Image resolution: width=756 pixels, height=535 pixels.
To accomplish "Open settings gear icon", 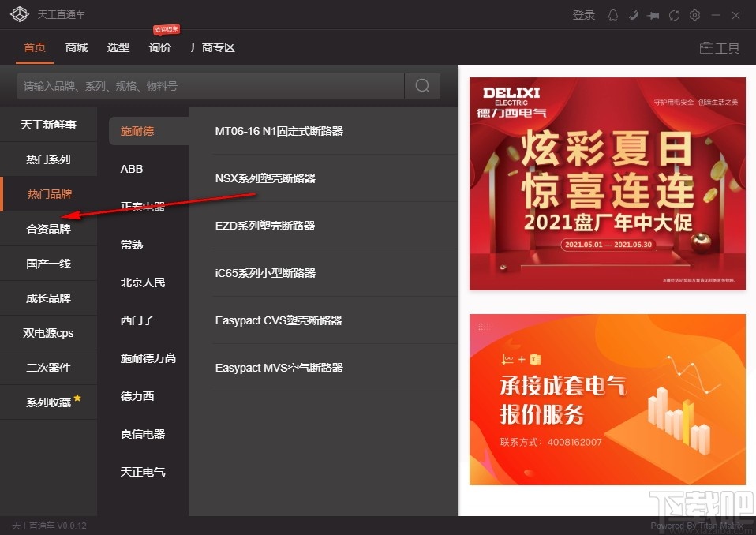I will [x=694, y=15].
